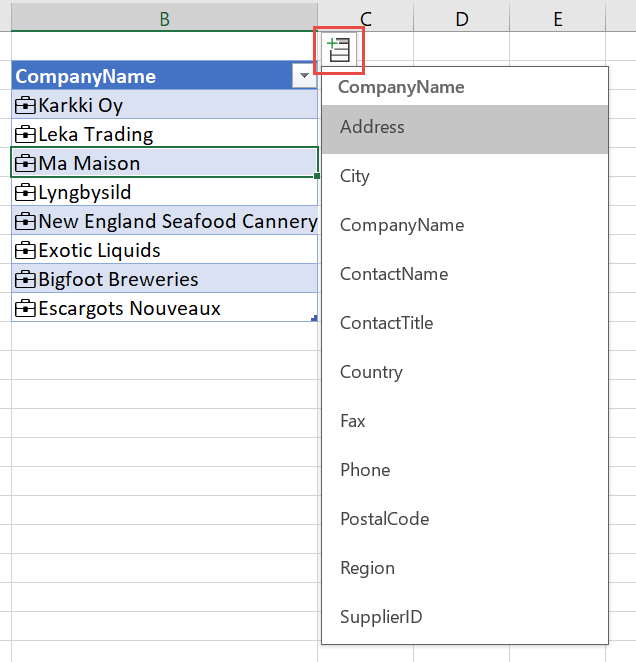
Task: Click the briefcase icon beside Lyngbysild
Action: coord(25,193)
